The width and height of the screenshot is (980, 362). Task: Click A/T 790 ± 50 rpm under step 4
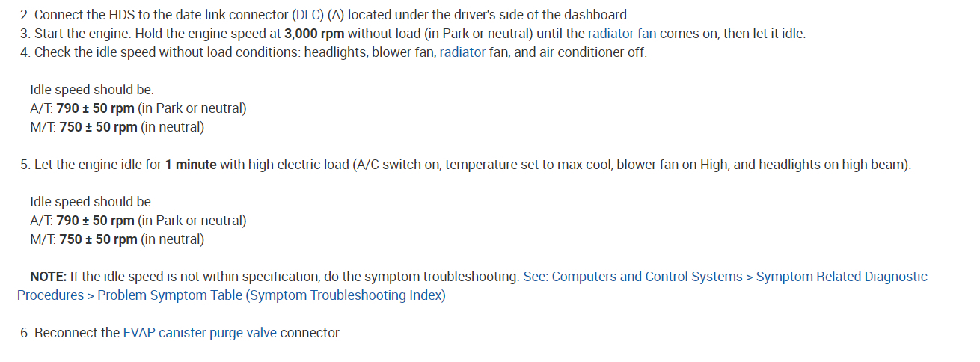click(x=95, y=108)
